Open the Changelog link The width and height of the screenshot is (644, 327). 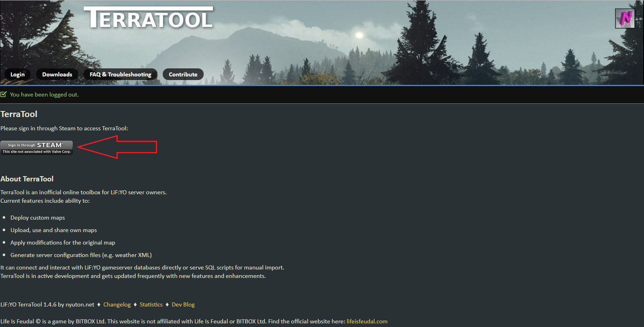[x=117, y=304]
